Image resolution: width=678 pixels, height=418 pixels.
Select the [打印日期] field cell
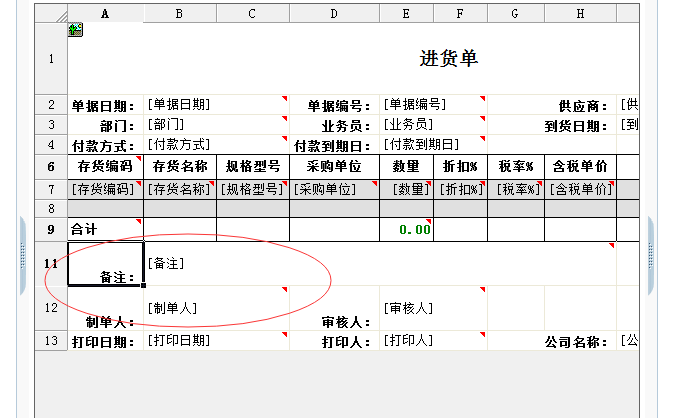coord(216,340)
